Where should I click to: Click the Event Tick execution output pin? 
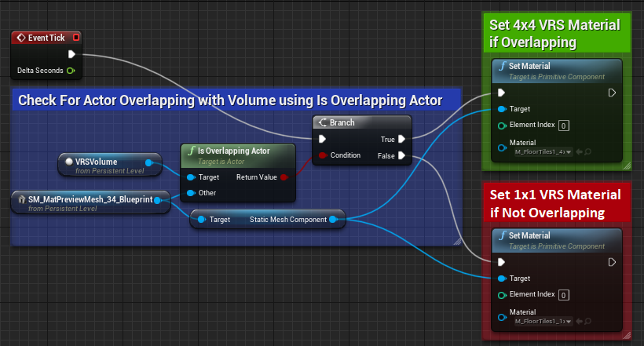[x=72, y=54]
